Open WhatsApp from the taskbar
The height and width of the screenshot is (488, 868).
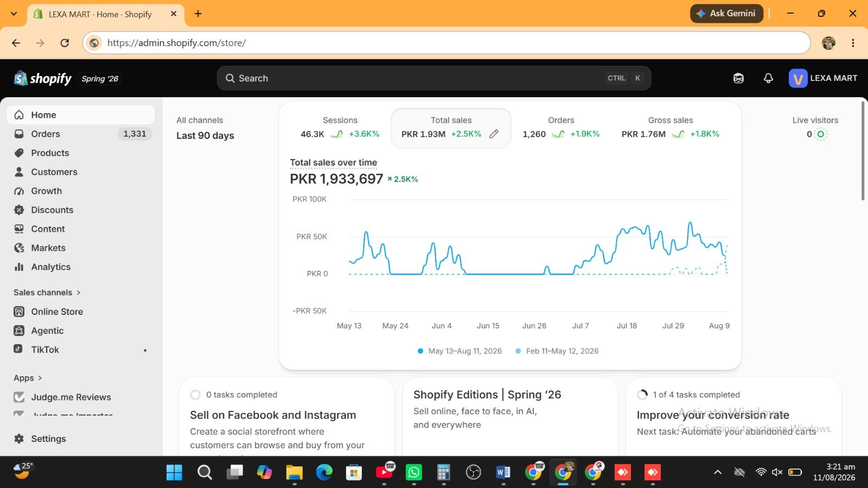(414, 473)
